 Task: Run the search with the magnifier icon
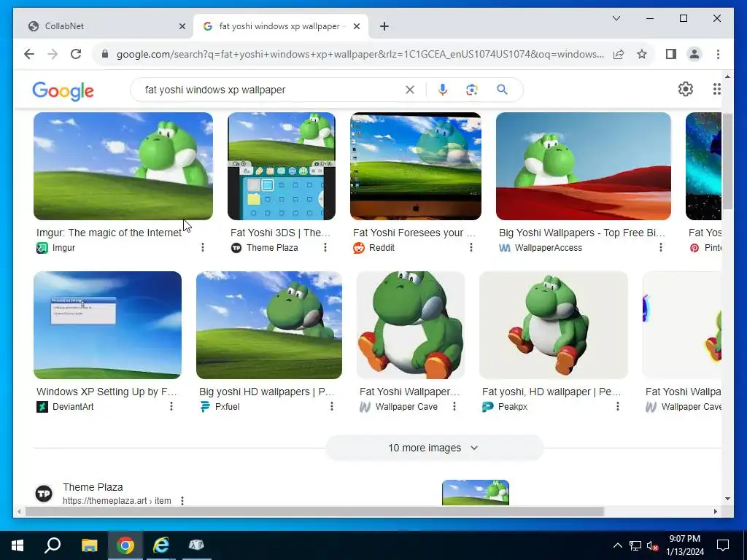pyautogui.click(x=502, y=90)
